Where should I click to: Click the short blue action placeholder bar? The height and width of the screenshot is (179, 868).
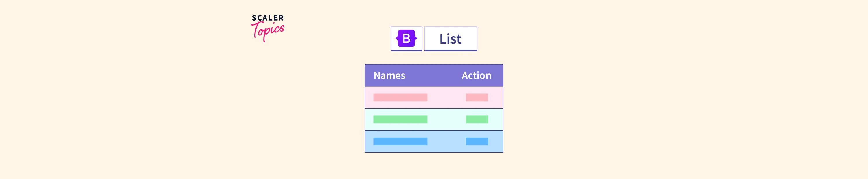click(477, 142)
